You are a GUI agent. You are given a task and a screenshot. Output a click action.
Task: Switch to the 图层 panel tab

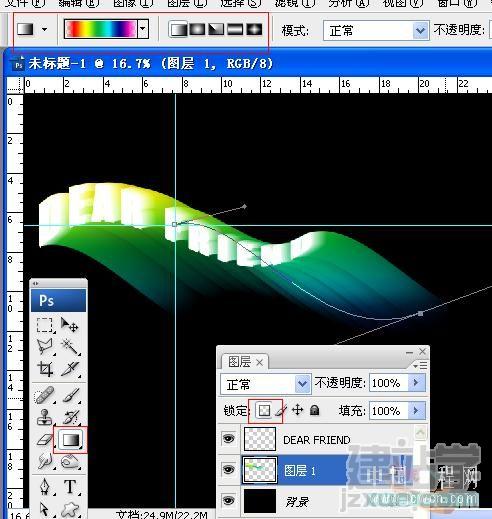(240, 362)
